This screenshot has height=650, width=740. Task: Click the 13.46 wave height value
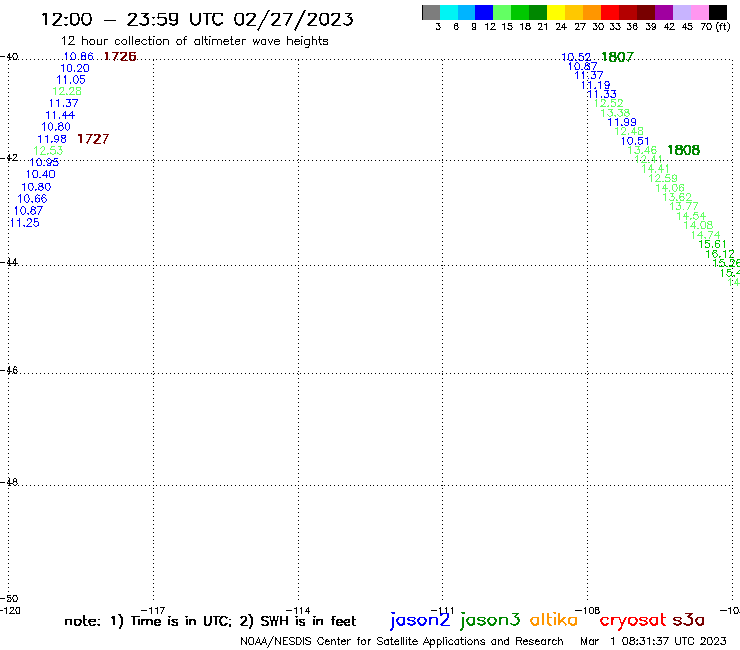click(x=642, y=150)
